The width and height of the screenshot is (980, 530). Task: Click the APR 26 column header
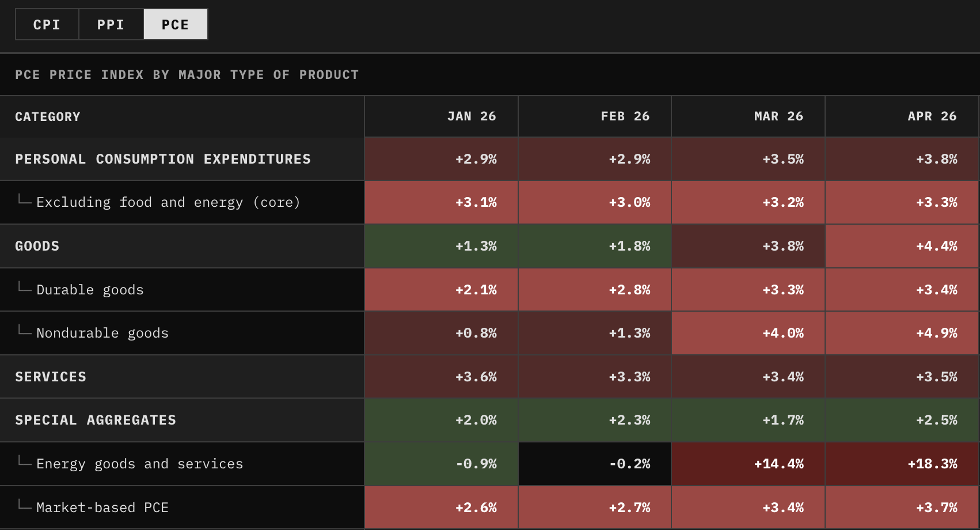pos(902,116)
